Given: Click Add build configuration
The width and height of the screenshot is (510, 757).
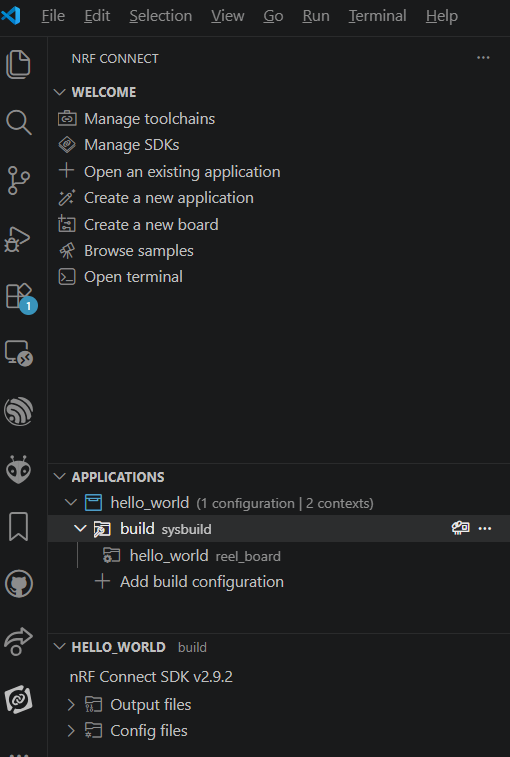Looking at the screenshot, I should pos(201,581).
